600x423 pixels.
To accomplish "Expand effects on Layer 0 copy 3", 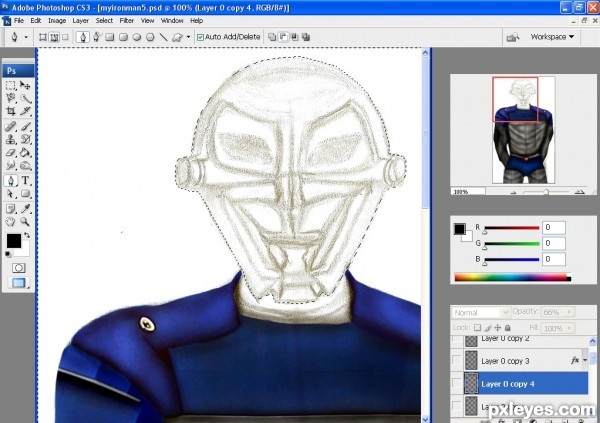I will coord(585,360).
